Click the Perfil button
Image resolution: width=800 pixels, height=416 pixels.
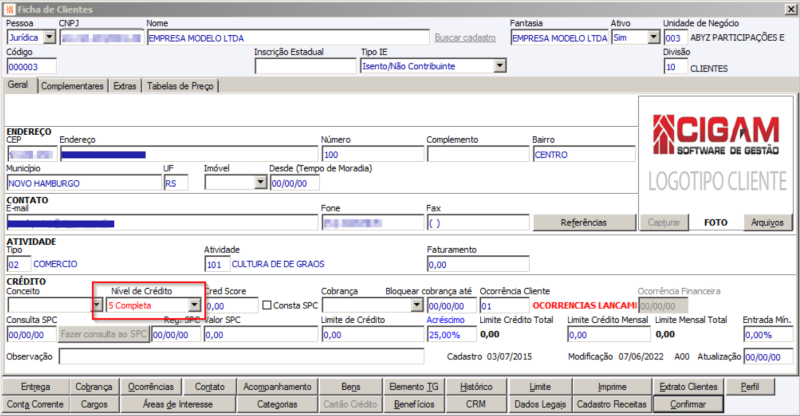pyautogui.click(x=750, y=387)
